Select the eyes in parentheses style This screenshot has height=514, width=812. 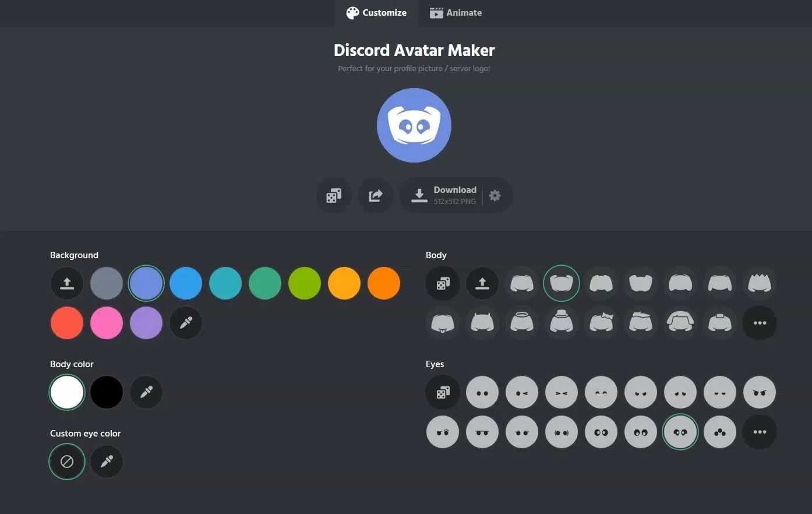click(x=562, y=432)
